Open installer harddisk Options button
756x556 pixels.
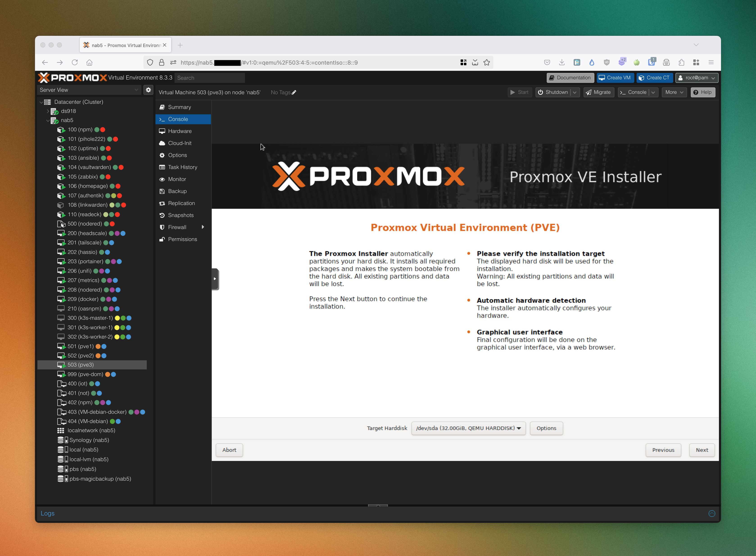[546, 428]
